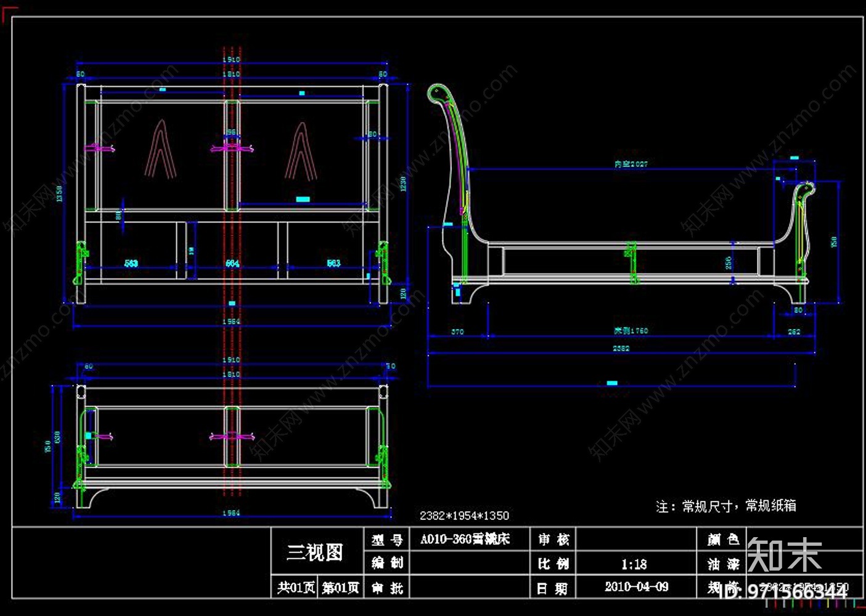The image size is (866, 616).
Task: Click the A010-360 model name text
Action: point(465,540)
